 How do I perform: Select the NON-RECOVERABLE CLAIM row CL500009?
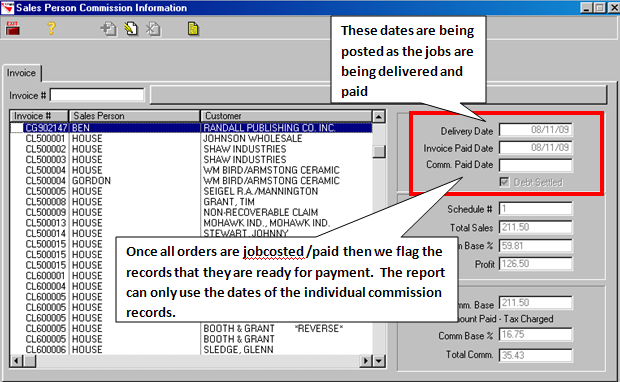pos(191,212)
